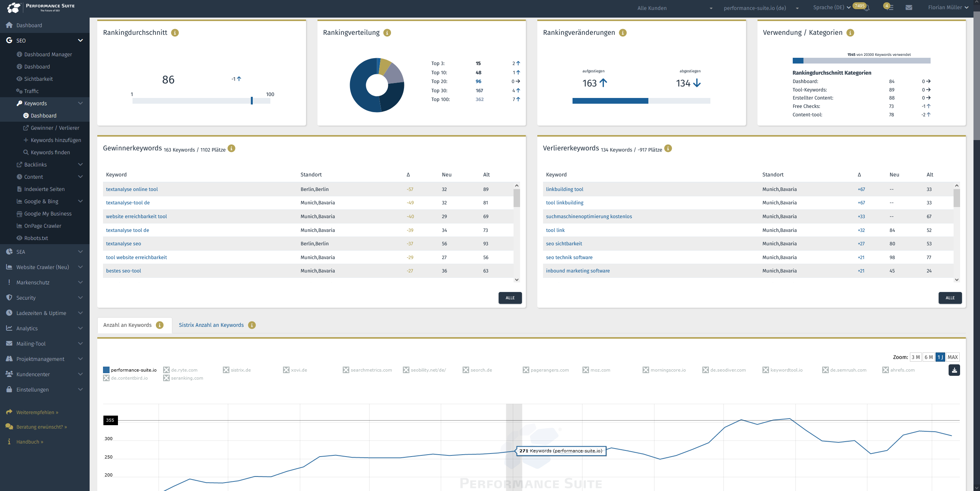Click ALLE button under Gewinnerkeywords
980x491 pixels.
point(510,298)
